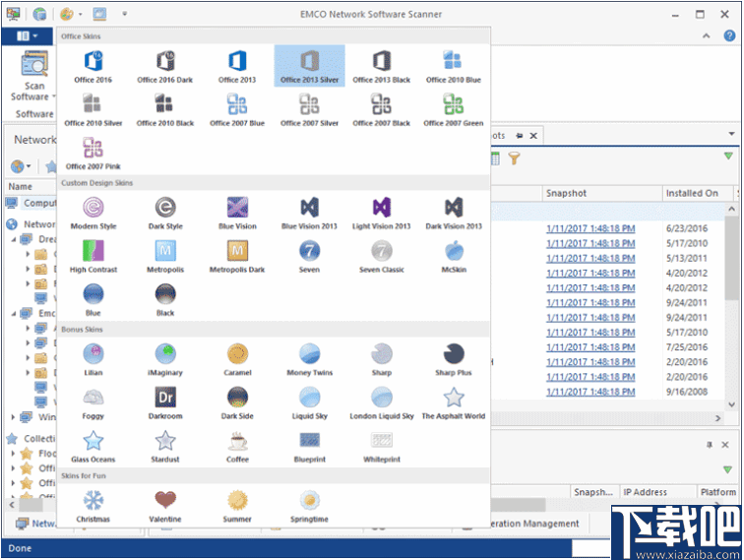Apply the Office 2016 skin
This screenshot has width=744, height=560.
pyautogui.click(x=93, y=67)
